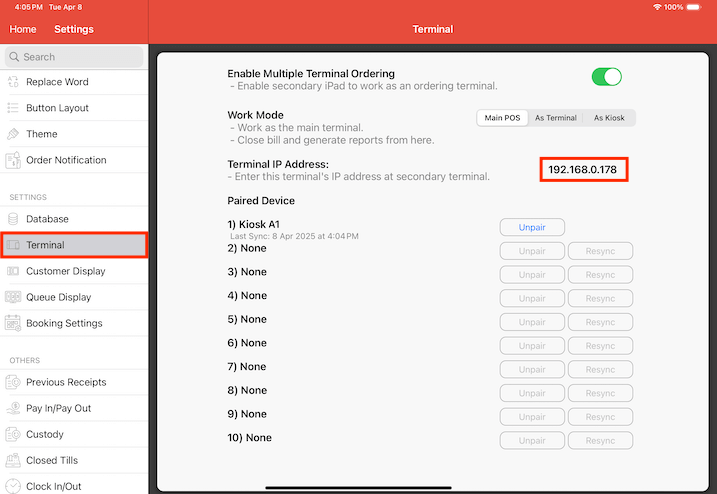Click Resync for device slot 7

point(600,370)
